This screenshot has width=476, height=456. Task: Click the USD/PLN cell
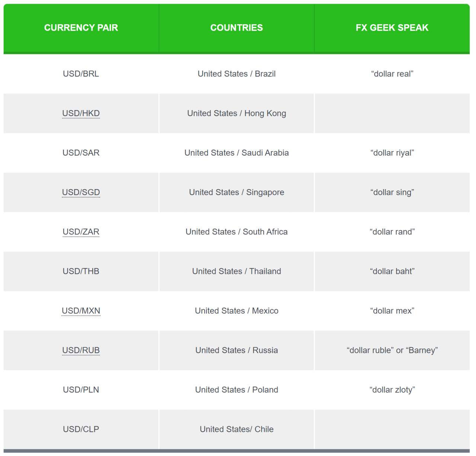pos(81,389)
